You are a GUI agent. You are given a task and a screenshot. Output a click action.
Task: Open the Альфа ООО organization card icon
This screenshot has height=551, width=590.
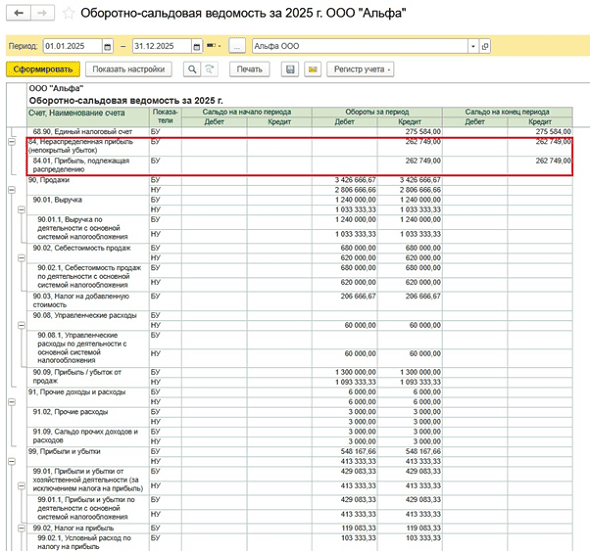click(x=485, y=46)
